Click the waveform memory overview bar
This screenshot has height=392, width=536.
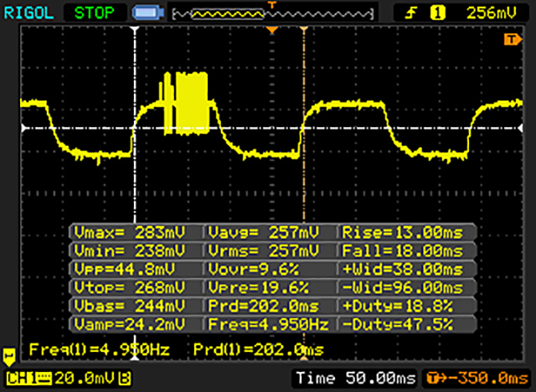271,13
